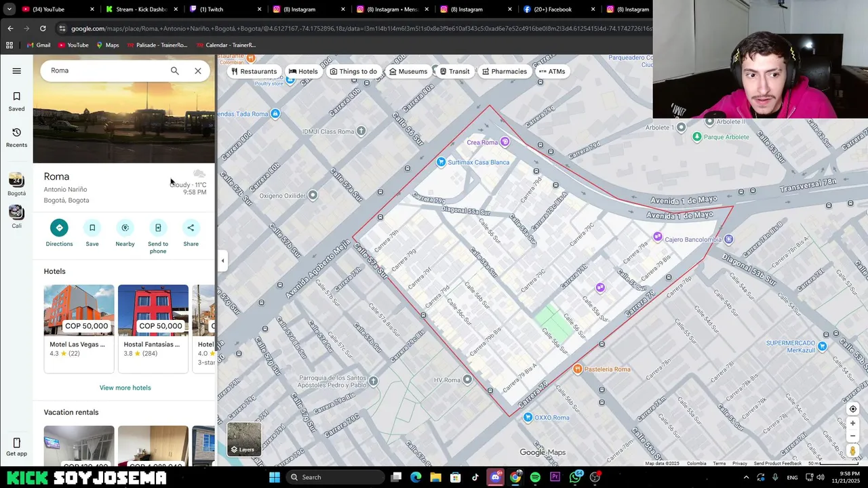Image resolution: width=868 pixels, height=488 pixels.
Task: Open the browser apps grid
Action: tap(9, 45)
